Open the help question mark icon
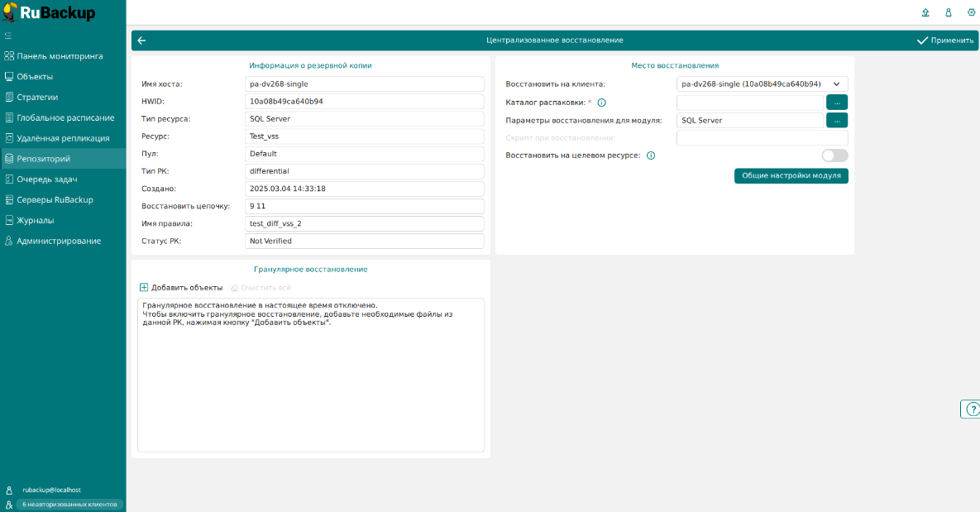Image resolution: width=980 pixels, height=512 pixels. click(973, 409)
